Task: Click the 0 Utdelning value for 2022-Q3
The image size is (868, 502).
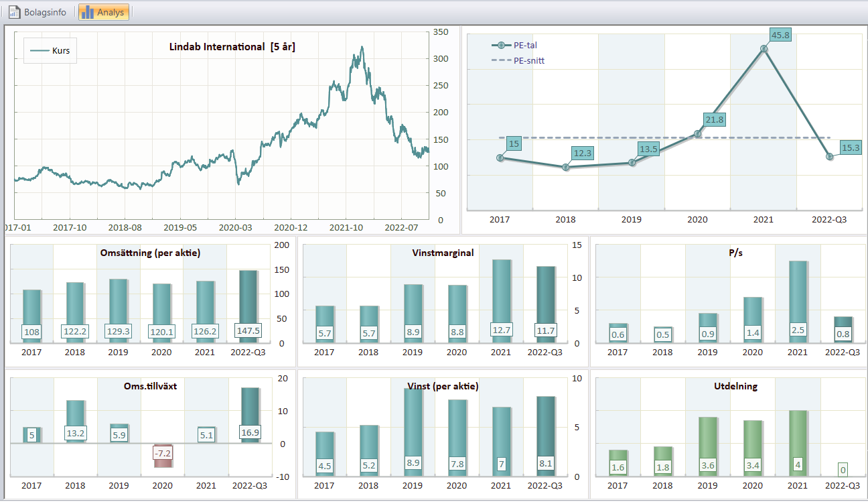Action: 843,469
